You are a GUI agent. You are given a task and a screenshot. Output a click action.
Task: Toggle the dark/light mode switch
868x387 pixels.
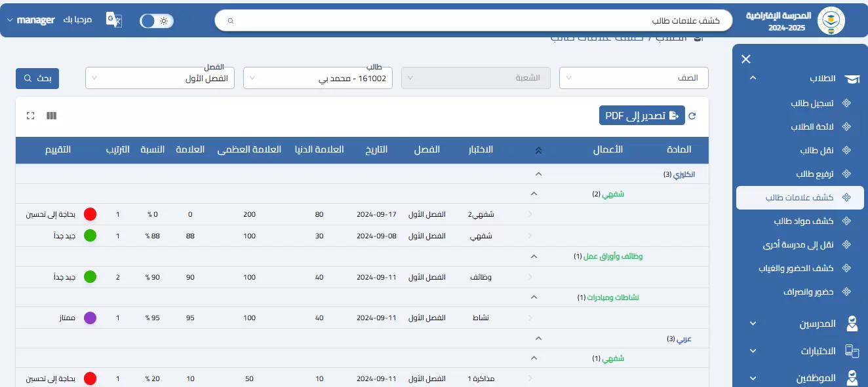click(x=156, y=21)
